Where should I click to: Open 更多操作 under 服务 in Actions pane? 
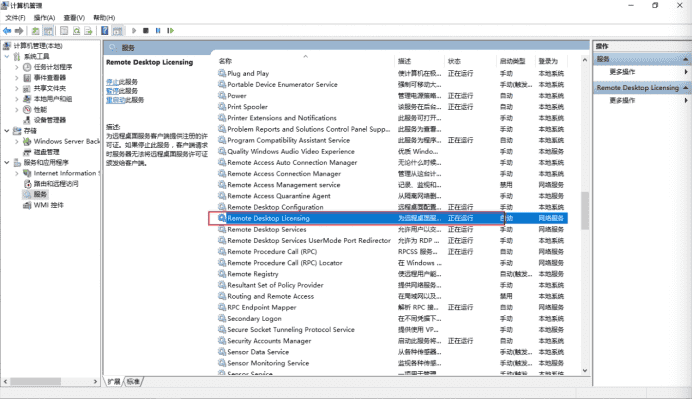pyautogui.click(x=622, y=72)
